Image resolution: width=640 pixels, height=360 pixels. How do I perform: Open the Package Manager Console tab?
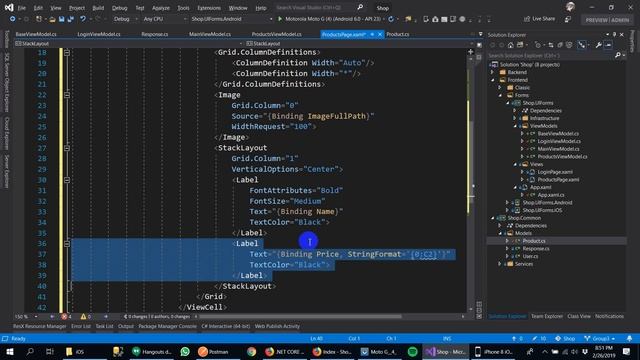[x=167, y=326]
